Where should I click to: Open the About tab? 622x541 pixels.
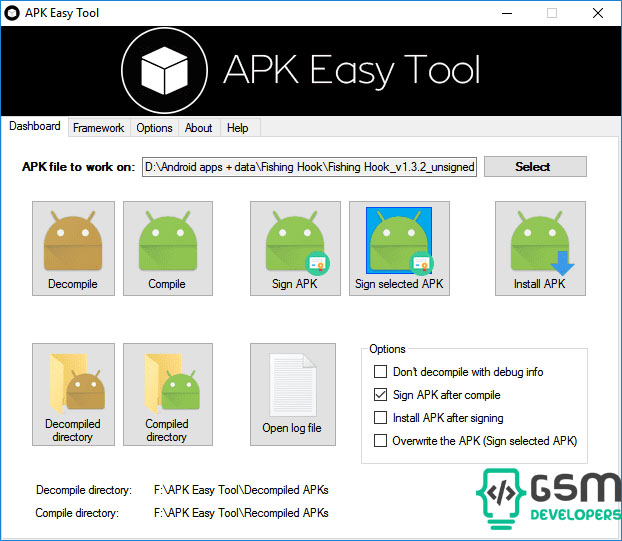(x=198, y=128)
